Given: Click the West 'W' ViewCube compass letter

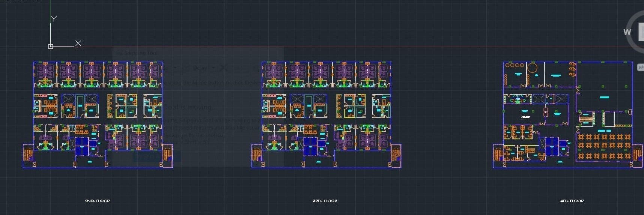Looking at the screenshot, I should (627, 32).
